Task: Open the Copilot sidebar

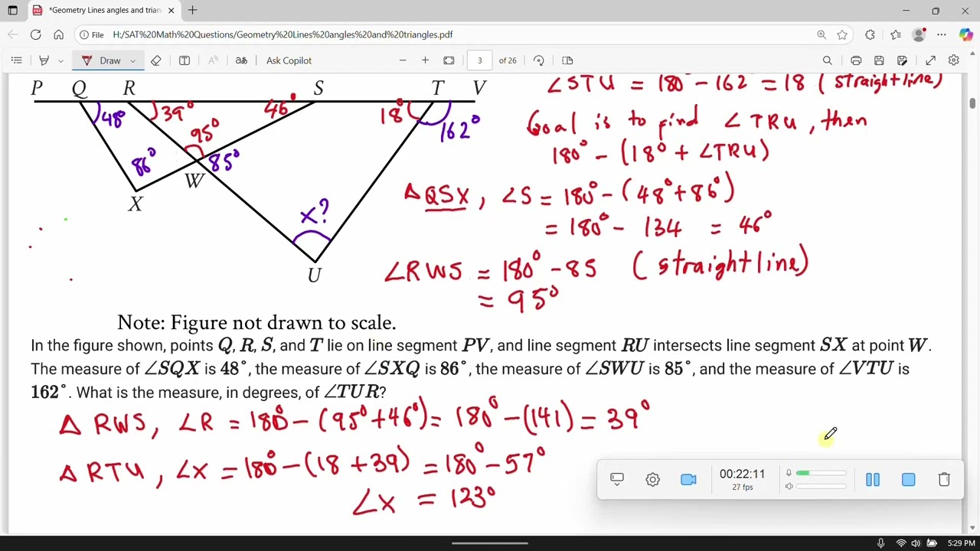Action: click(x=965, y=34)
